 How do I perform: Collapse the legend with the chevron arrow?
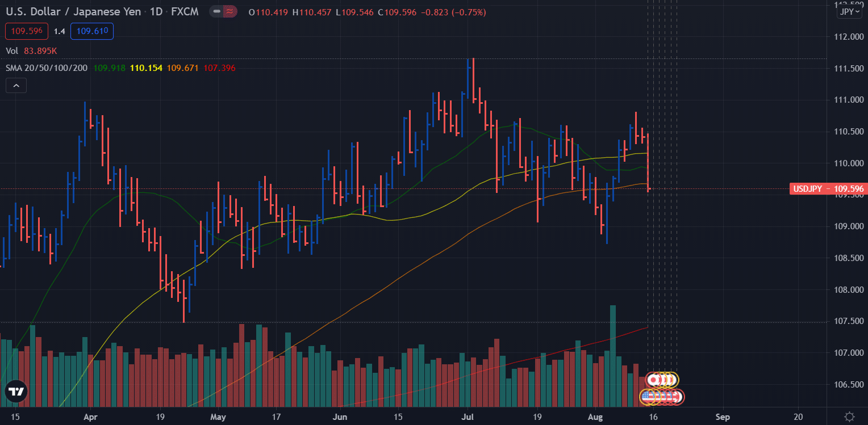16,85
